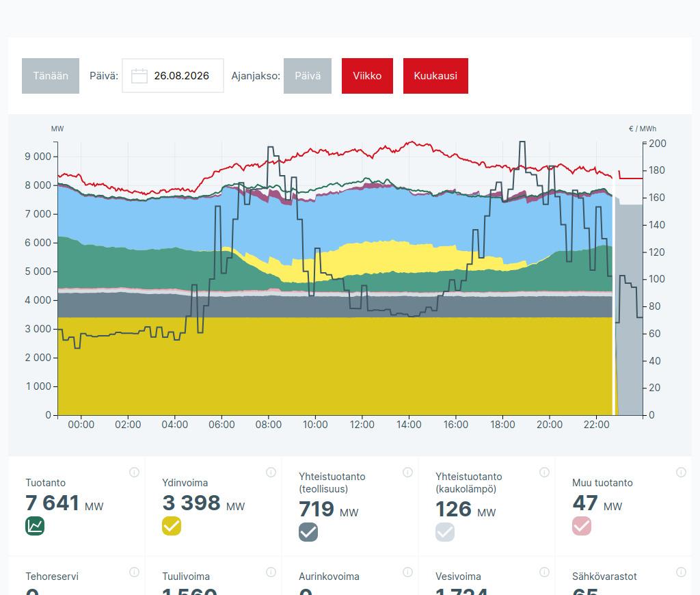
Task: Show info for Yhteistuotanto (kaukolämpö)
Action: 543,472
